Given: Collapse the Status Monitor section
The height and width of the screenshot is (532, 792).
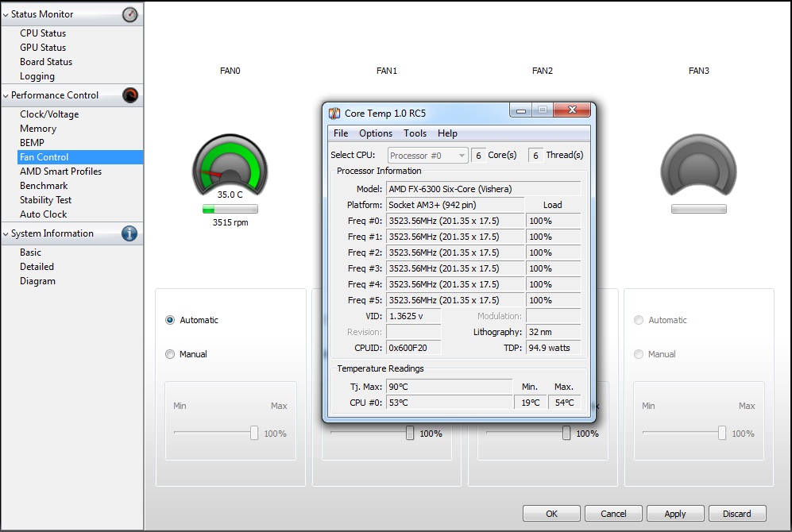Looking at the screenshot, I should tap(6, 14).
